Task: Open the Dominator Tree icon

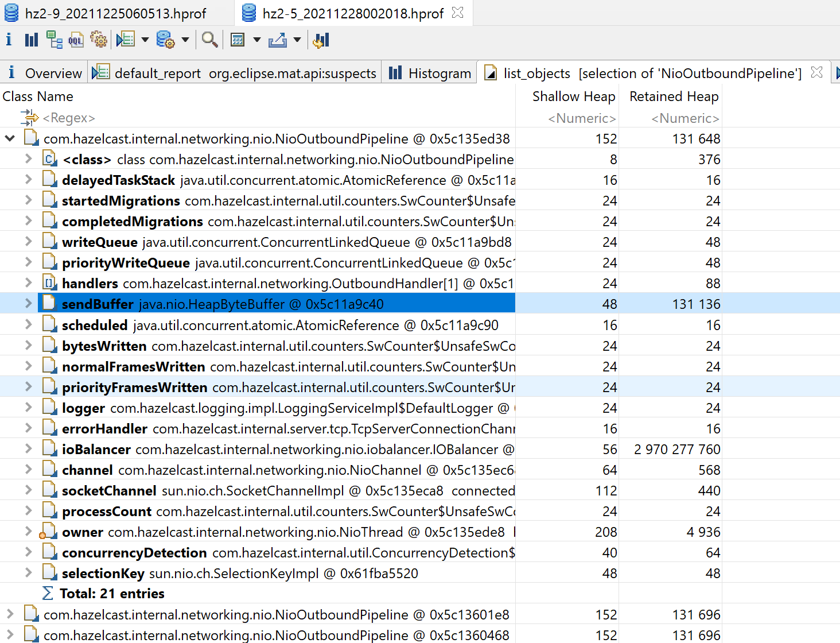Action: click(x=55, y=39)
